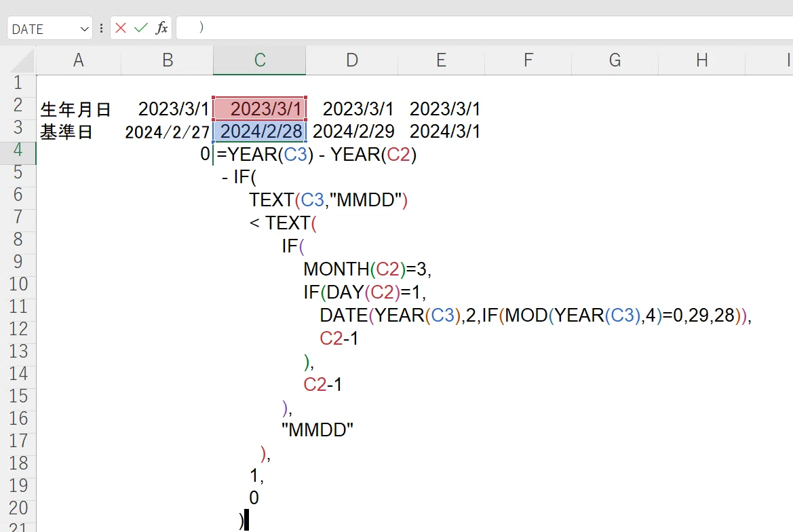Click the DATE(YEAR(C3),2,IF(MOD... formula line
The width and height of the screenshot is (793, 532).
[x=536, y=316]
